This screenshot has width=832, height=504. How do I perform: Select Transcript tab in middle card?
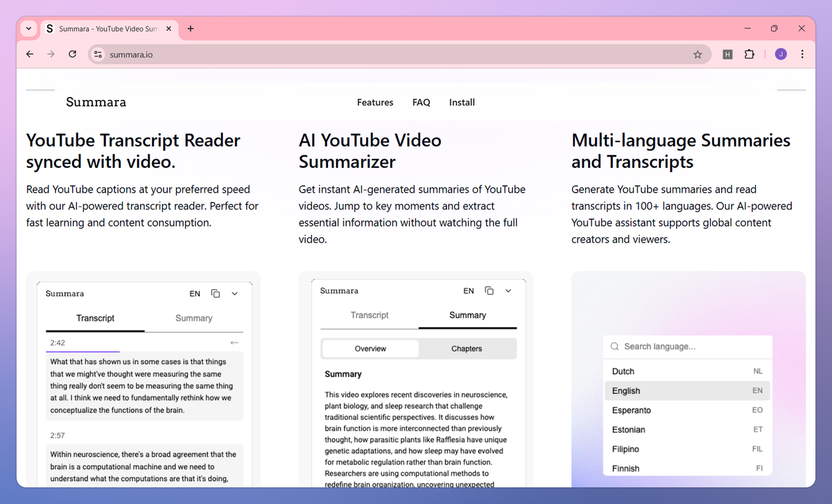click(x=370, y=315)
